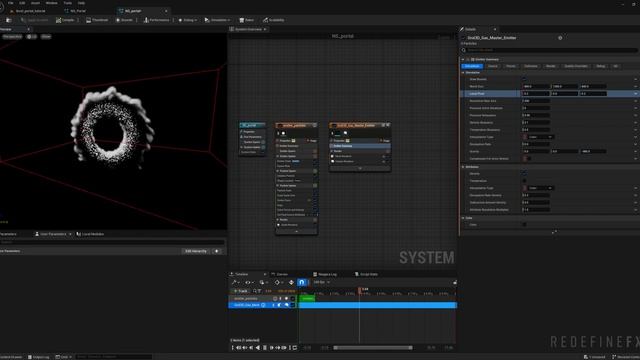Select Emitter Summary in the gas emitter node
This screenshot has width=640, height=360.
pyautogui.click(x=360, y=146)
